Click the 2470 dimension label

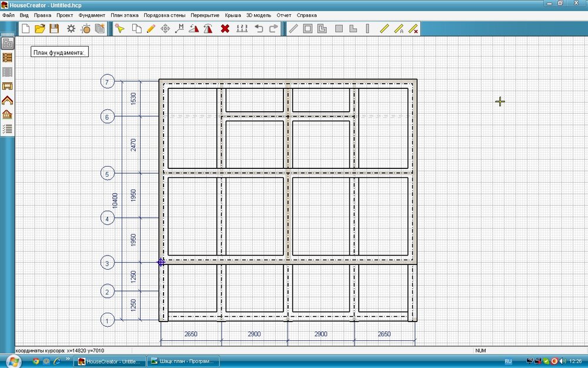(x=133, y=145)
